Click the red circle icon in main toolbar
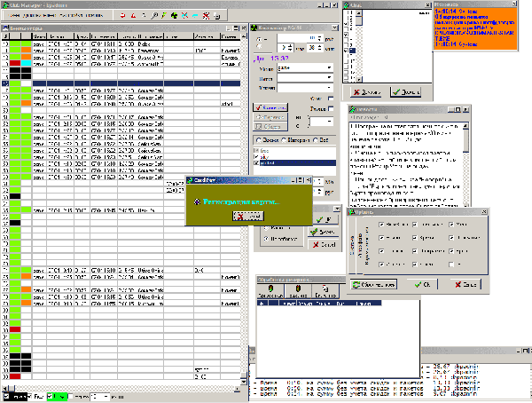 tap(123, 15)
